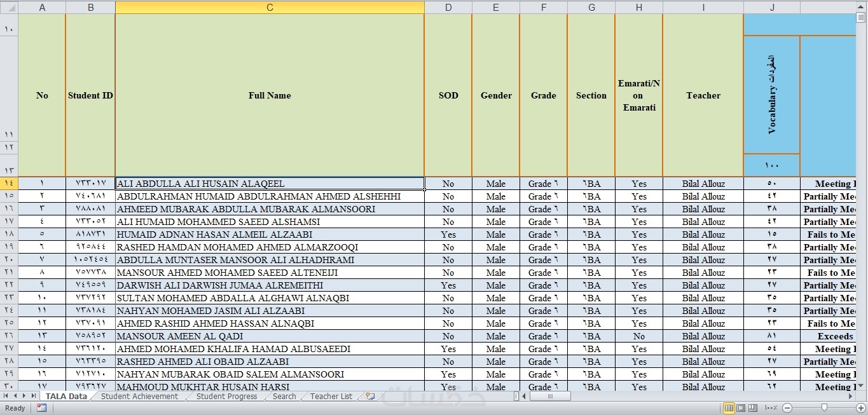Click the horizontal scrollbar right arrow

(x=851, y=396)
